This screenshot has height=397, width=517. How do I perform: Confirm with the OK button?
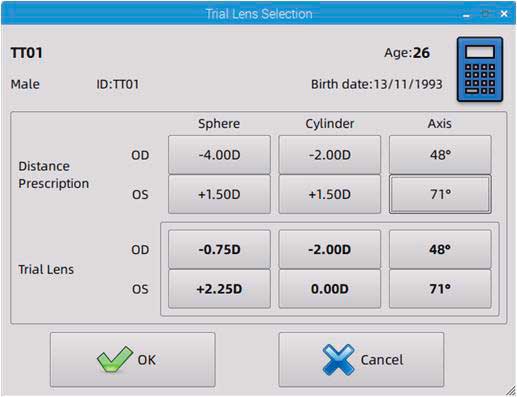(x=133, y=359)
